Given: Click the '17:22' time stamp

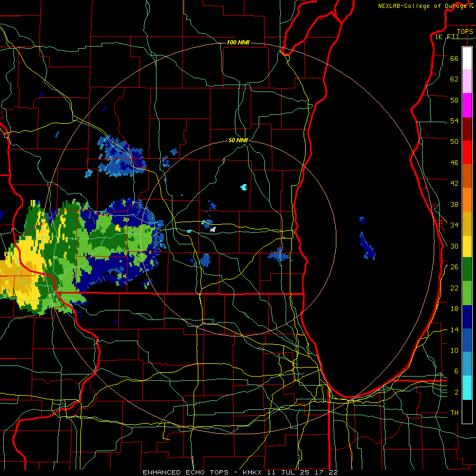Looking at the screenshot, I should point(327,472).
